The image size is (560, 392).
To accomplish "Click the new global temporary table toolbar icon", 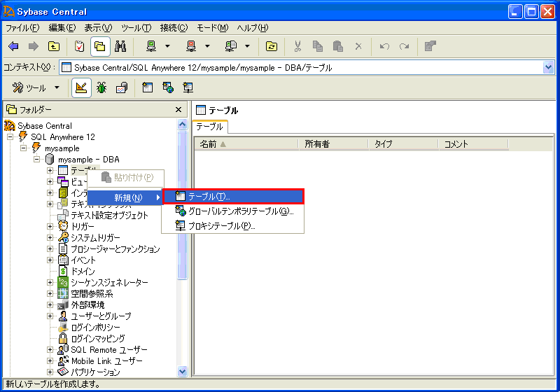I will tap(168, 88).
